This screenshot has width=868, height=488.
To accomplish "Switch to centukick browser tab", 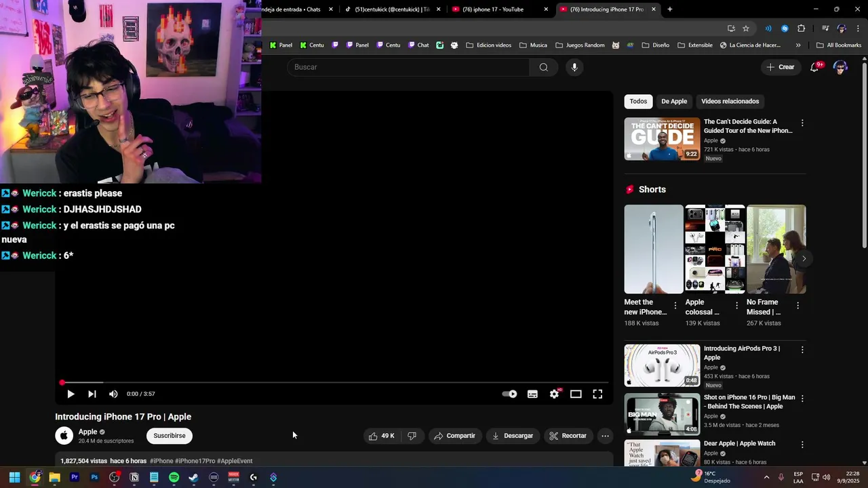I will pyautogui.click(x=392, y=9).
